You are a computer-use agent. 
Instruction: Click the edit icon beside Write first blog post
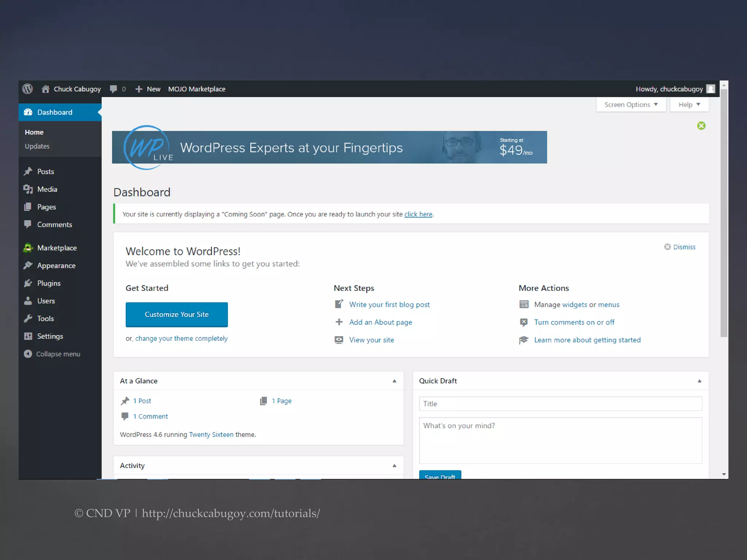(x=339, y=304)
